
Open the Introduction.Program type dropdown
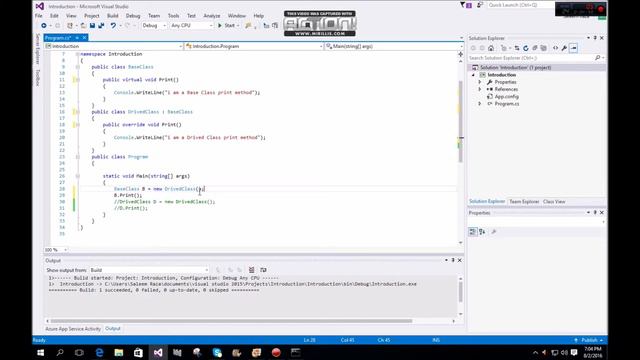coord(254,46)
